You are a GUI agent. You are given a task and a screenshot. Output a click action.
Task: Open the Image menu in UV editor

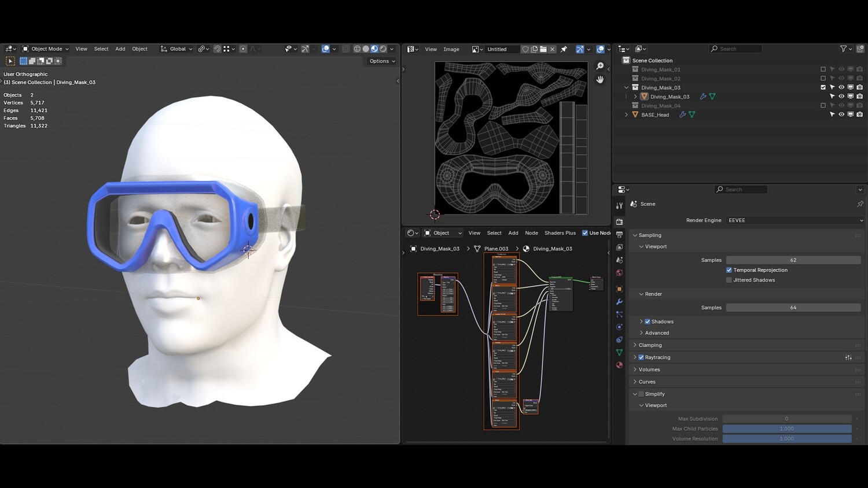(x=451, y=49)
